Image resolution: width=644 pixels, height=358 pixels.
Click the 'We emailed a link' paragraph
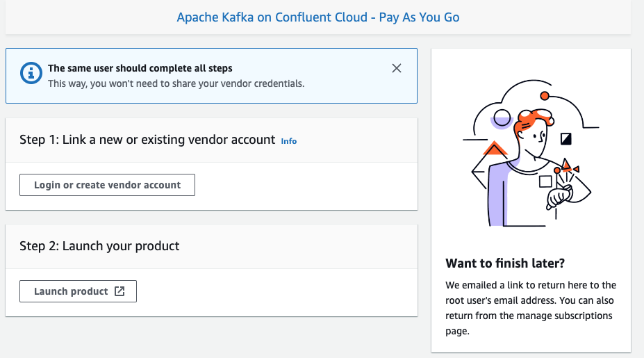click(x=531, y=308)
